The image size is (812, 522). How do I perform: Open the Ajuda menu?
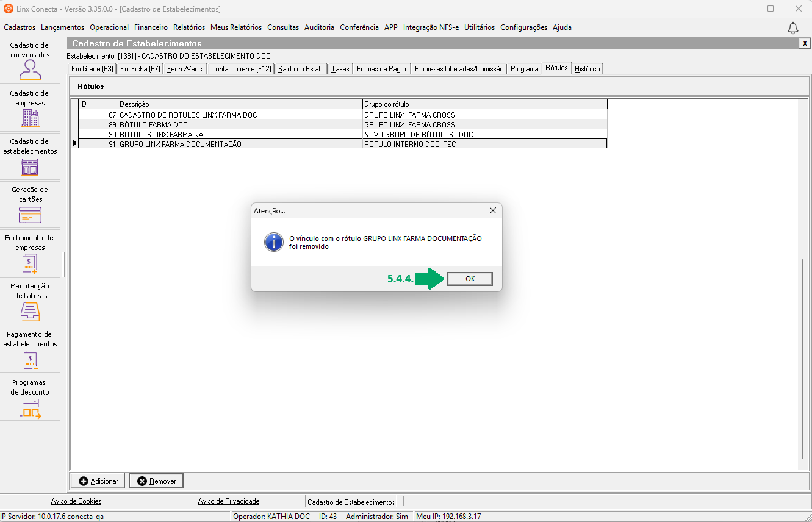[562, 27]
